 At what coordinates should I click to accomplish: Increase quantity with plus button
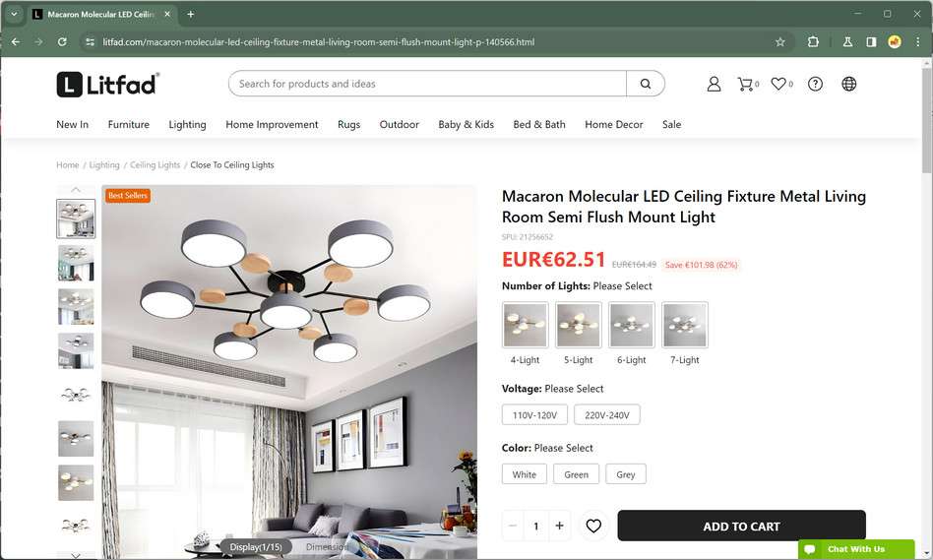click(559, 526)
